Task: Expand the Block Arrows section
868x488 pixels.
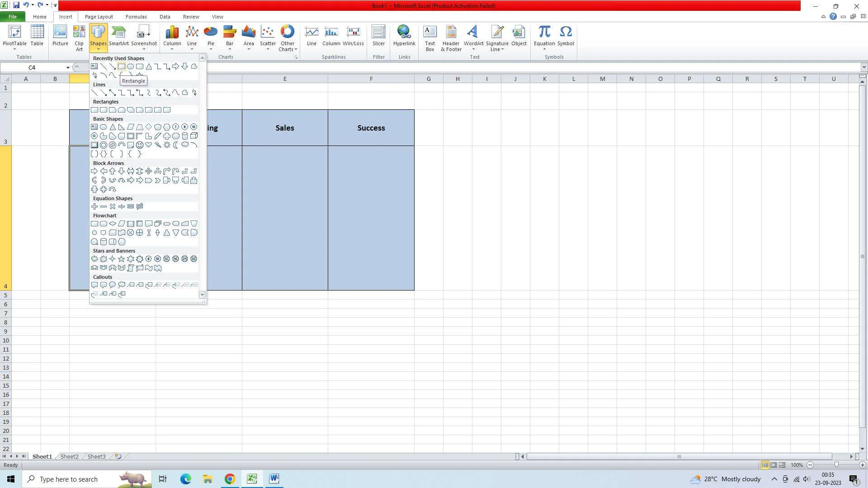Action: 108,163
